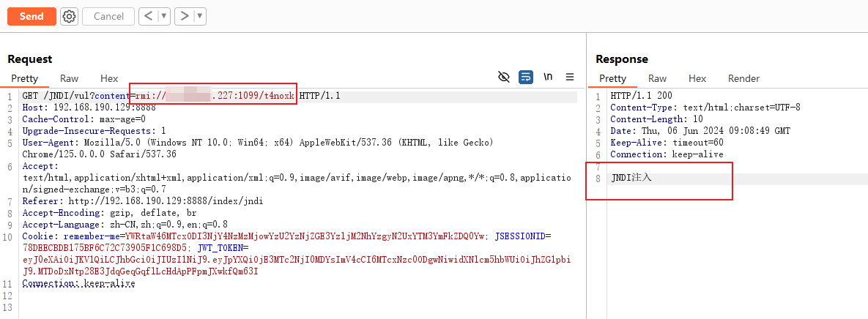The height and width of the screenshot is (319, 868).
Task: Go to next request with forward arrow
Action: (184, 17)
